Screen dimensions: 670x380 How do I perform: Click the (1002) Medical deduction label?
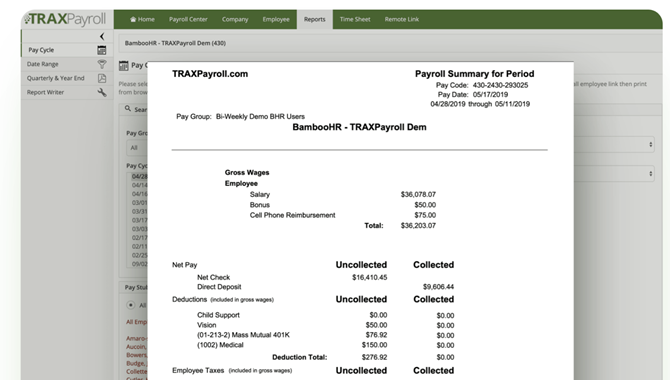click(x=220, y=345)
